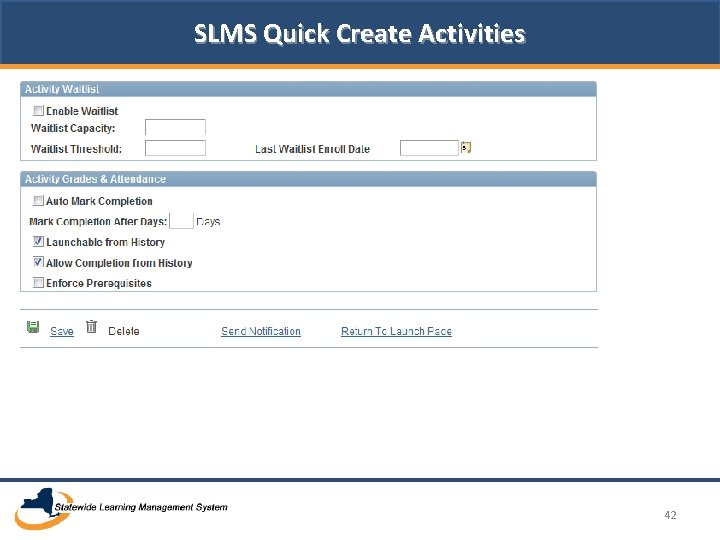Click the Delete label
The image size is (720, 540).
pos(124,331)
